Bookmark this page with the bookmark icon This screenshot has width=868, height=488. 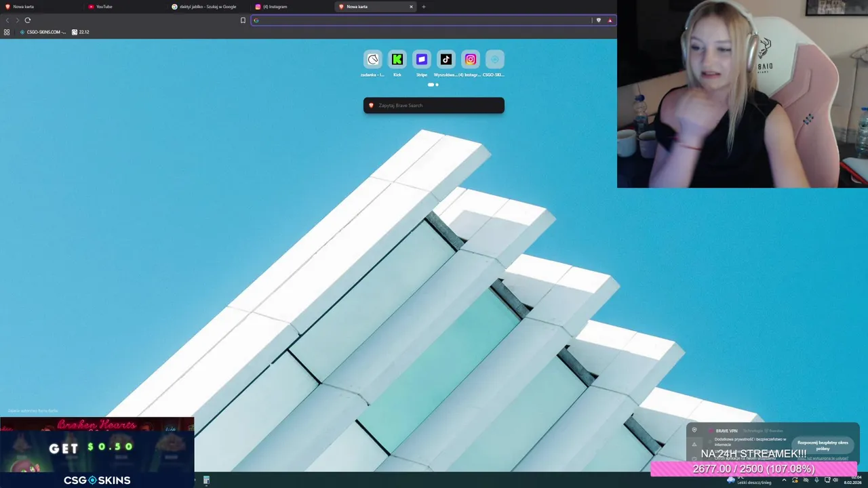(243, 20)
